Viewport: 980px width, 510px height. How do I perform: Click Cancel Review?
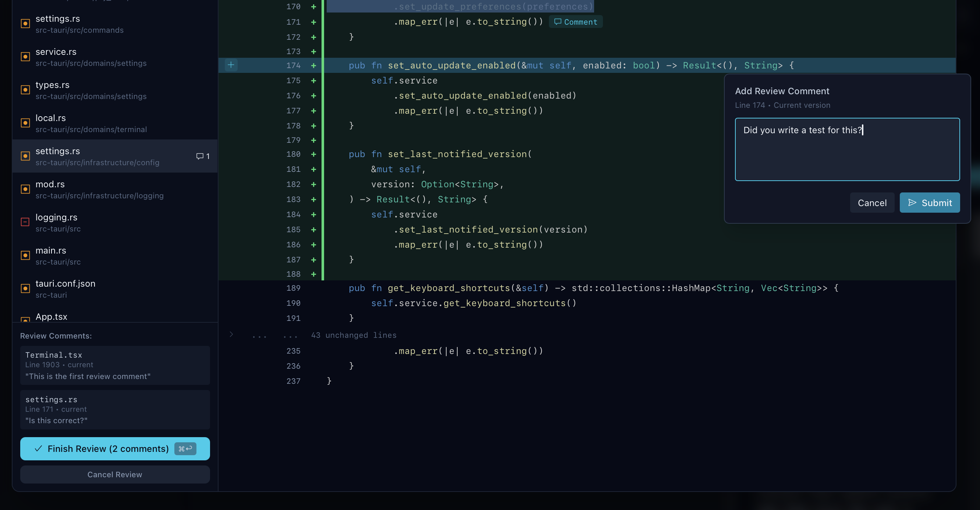click(x=114, y=474)
